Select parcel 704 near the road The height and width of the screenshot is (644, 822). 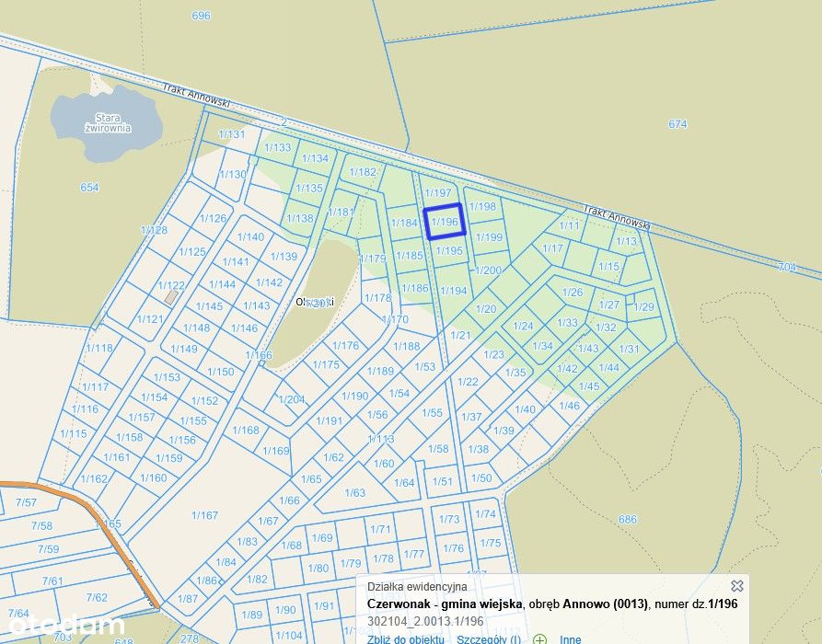(787, 267)
